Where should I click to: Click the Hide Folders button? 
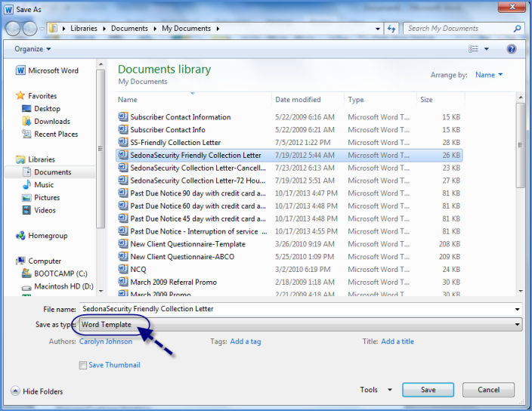click(x=37, y=391)
